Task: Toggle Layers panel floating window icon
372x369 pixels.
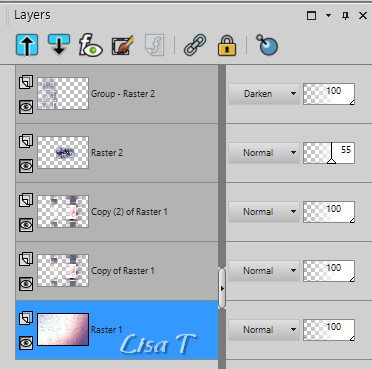Action: click(x=311, y=16)
